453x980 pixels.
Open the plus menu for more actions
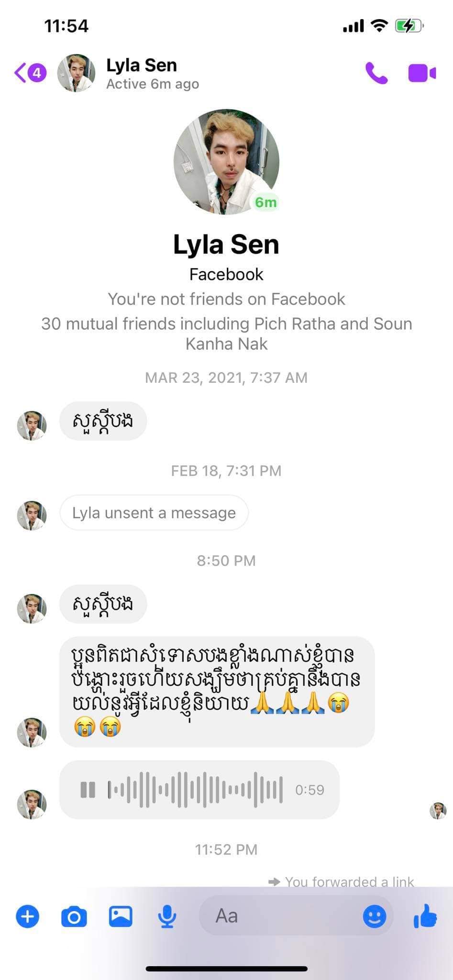(x=28, y=916)
